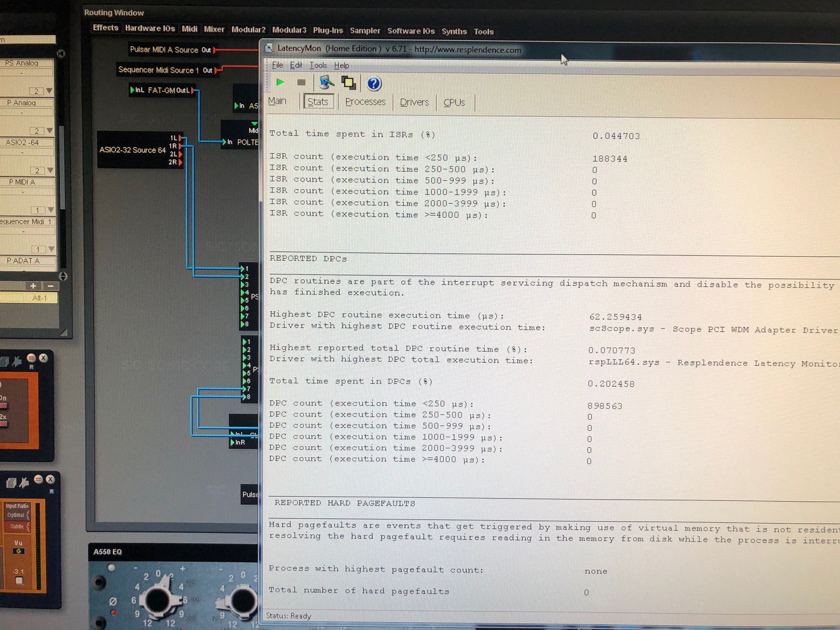The width and height of the screenshot is (840, 630).
Task: Click input port 8 with connected blue cable
Action: coord(244,397)
